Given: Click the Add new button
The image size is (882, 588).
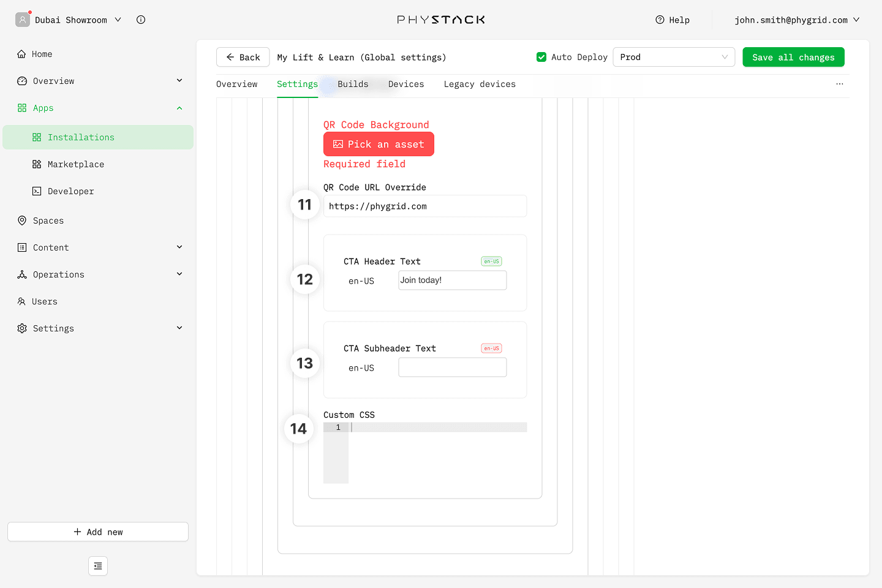Looking at the screenshot, I should coord(98,532).
